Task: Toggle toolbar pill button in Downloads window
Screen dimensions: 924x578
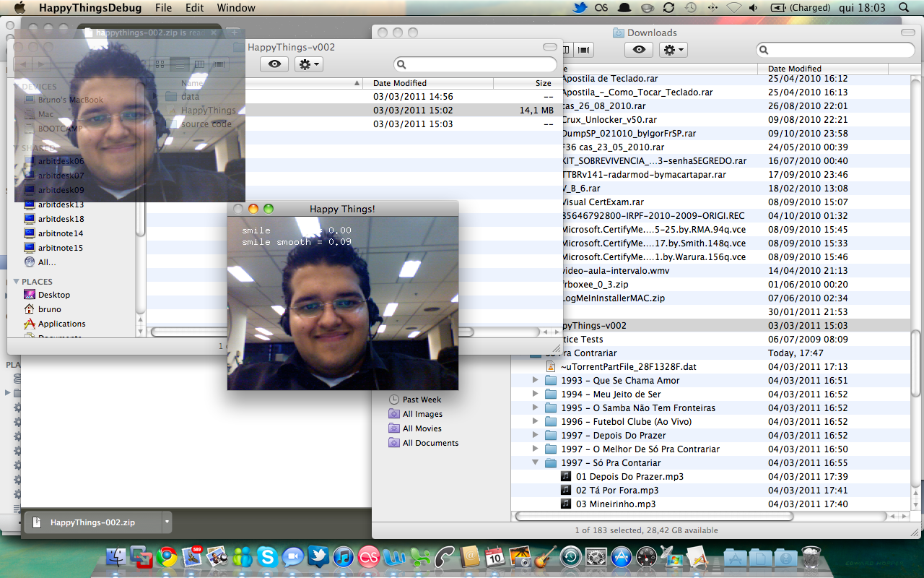Action: tap(908, 33)
